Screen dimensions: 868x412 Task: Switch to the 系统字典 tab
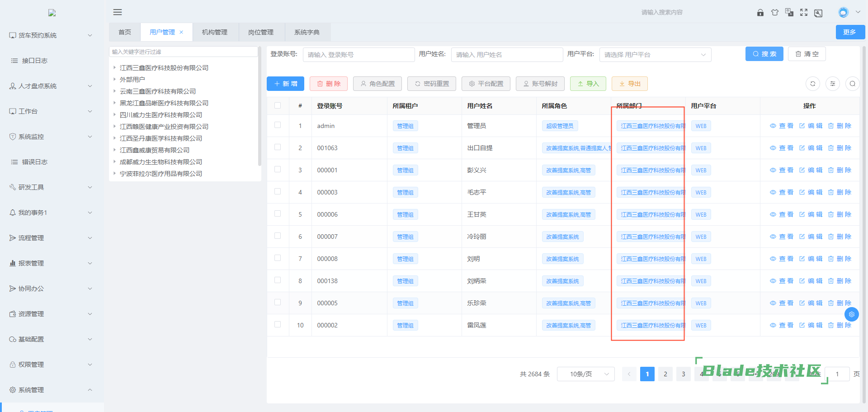[307, 32]
